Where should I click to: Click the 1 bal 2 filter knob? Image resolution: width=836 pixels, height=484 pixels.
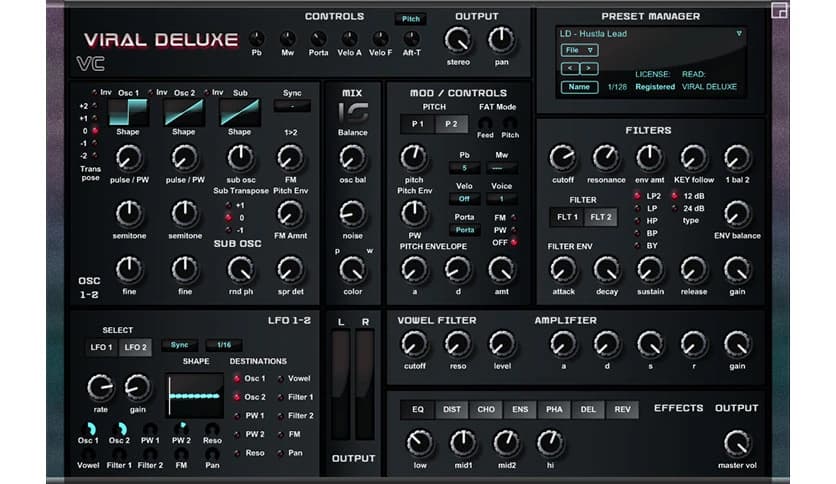tap(737, 158)
